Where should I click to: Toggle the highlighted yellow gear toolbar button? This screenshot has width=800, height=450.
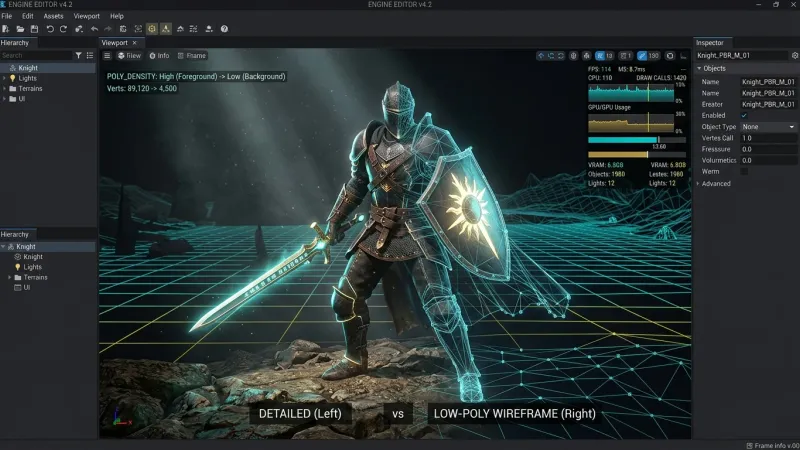[152, 29]
